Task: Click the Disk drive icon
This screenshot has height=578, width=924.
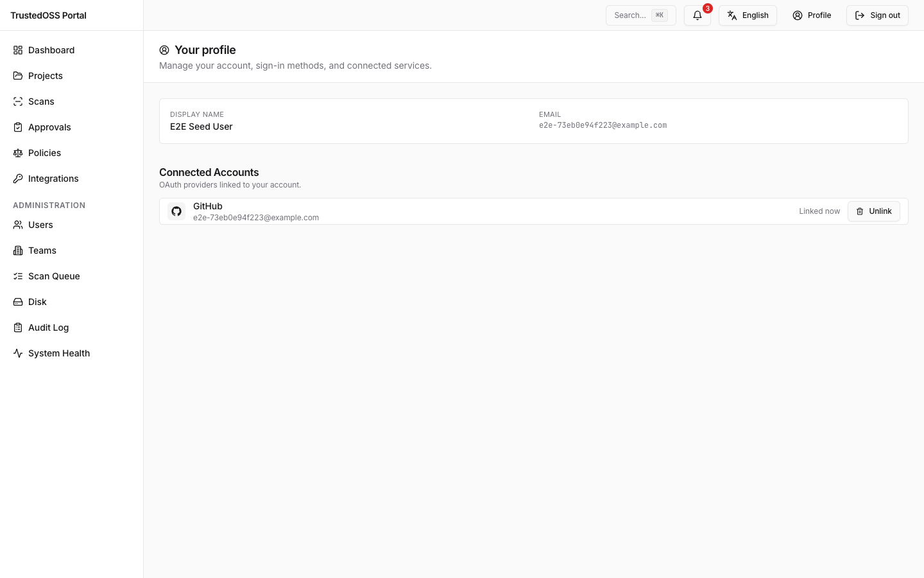Action: point(18,302)
